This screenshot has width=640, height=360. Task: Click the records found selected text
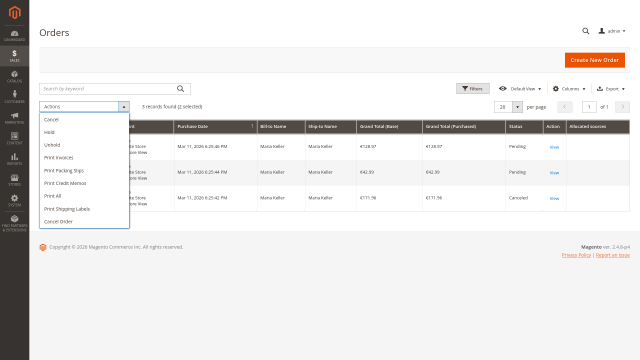[172, 107]
